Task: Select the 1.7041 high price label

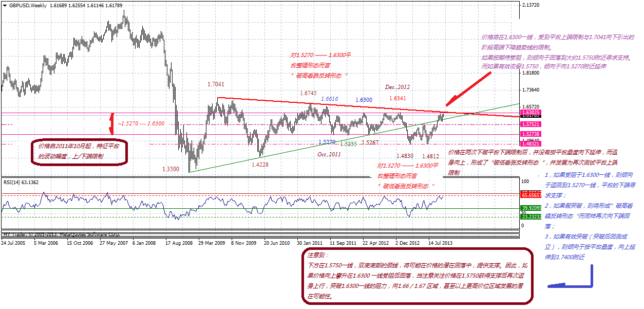Action: (x=216, y=84)
